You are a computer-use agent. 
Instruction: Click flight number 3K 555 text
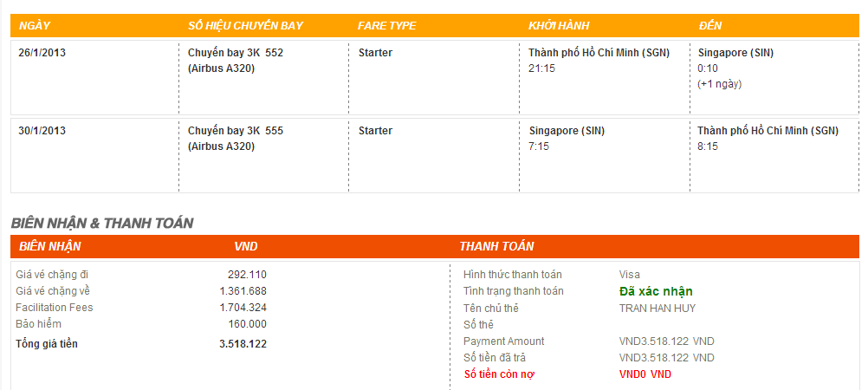pos(236,131)
